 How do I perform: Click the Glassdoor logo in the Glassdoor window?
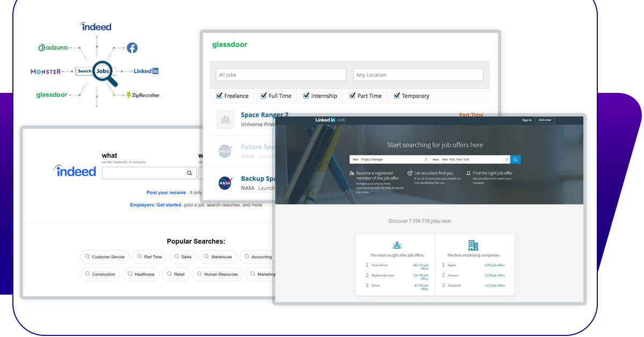[x=230, y=45]
